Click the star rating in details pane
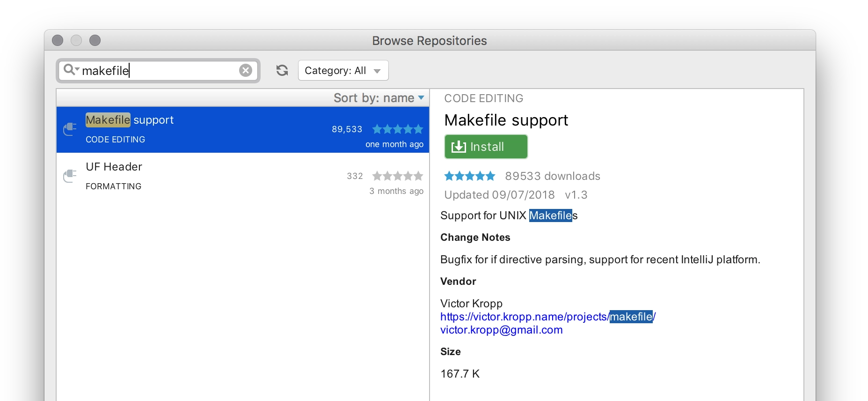This screenshot has width=868, height=401. [x=469, y=176]
